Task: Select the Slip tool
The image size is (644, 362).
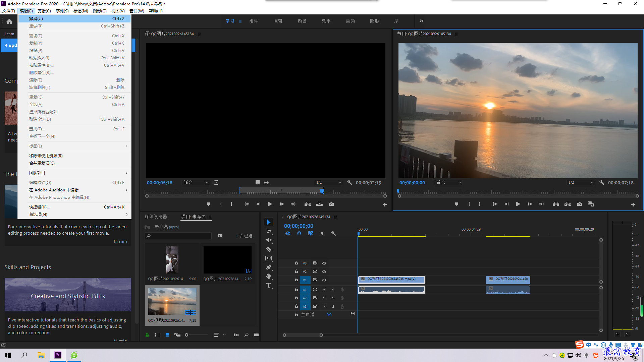Action: pyautogui.click(x=269, y=258)
